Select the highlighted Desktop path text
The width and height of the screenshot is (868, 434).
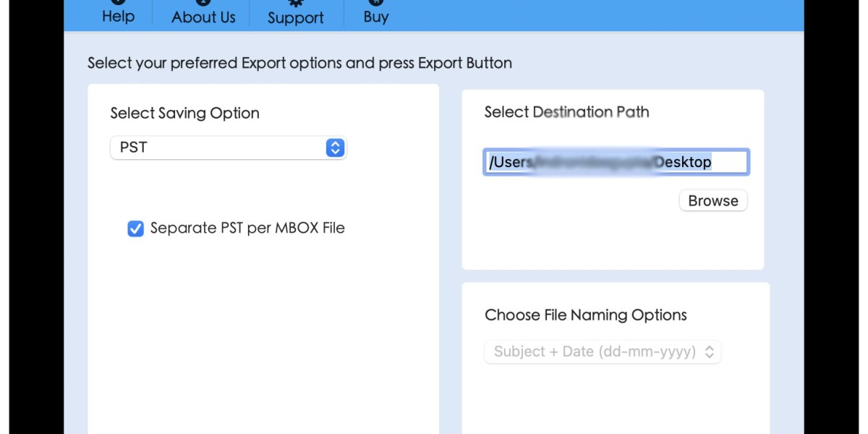pos(682,161)
